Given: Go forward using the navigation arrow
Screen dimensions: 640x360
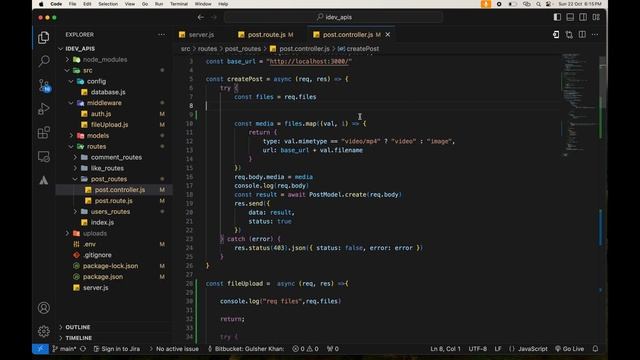Looking at the screenshot, I should pyautogui.click(x=214, y=17).
